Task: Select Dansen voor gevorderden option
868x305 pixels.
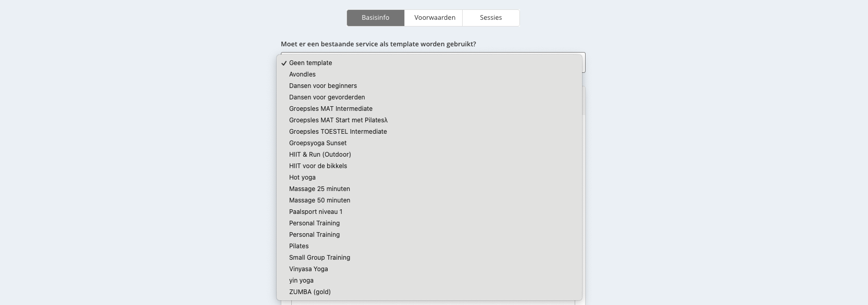Action: click(429, 97)
